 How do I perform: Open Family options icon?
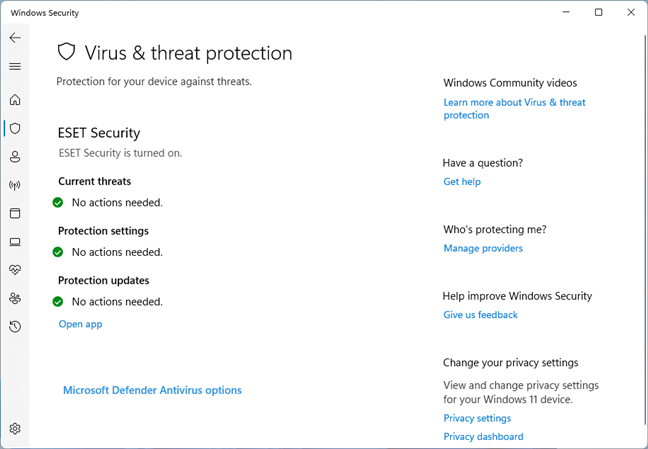point(15,298)
